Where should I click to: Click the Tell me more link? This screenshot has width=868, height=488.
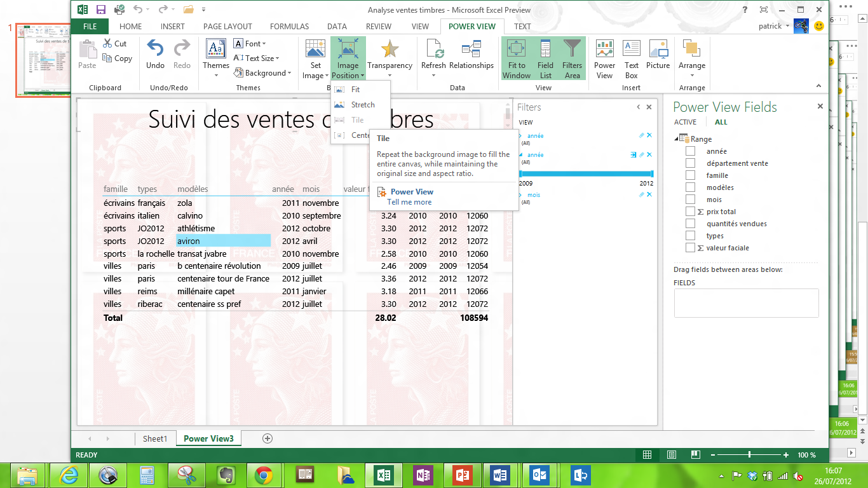[x=409, y=202]
